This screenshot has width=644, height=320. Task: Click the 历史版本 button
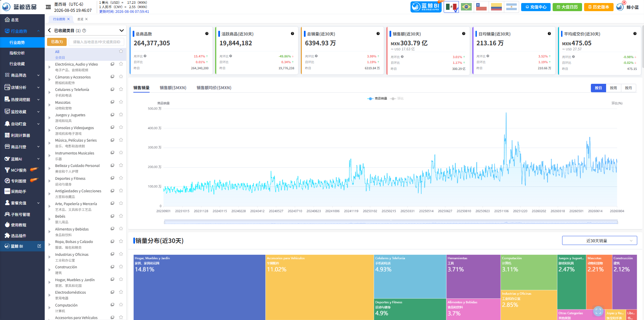599,7
